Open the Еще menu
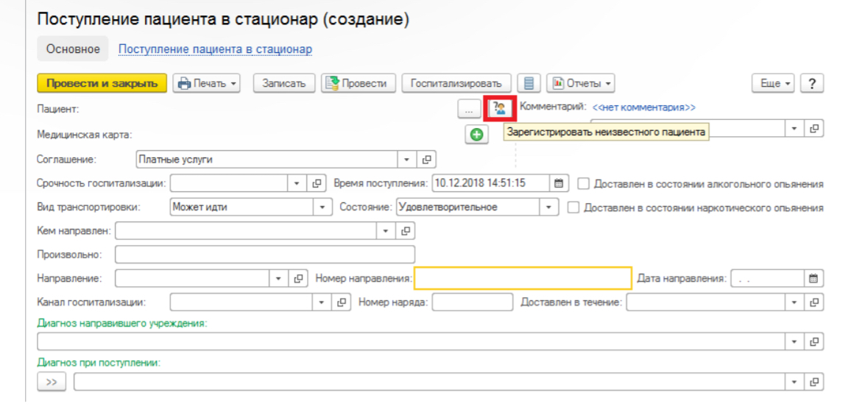Image resolution: width=868 pixels, height=406 pixels. coord(773,84)
